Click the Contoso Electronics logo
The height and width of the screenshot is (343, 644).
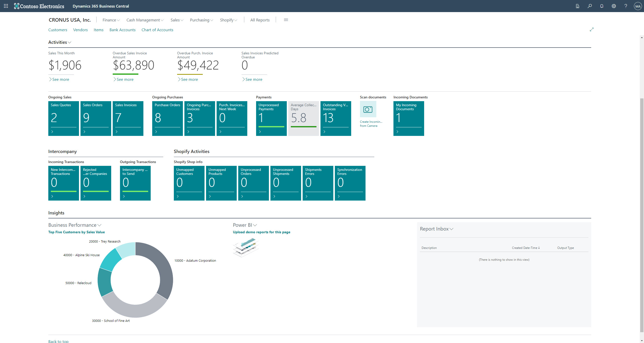pos(39,6)
